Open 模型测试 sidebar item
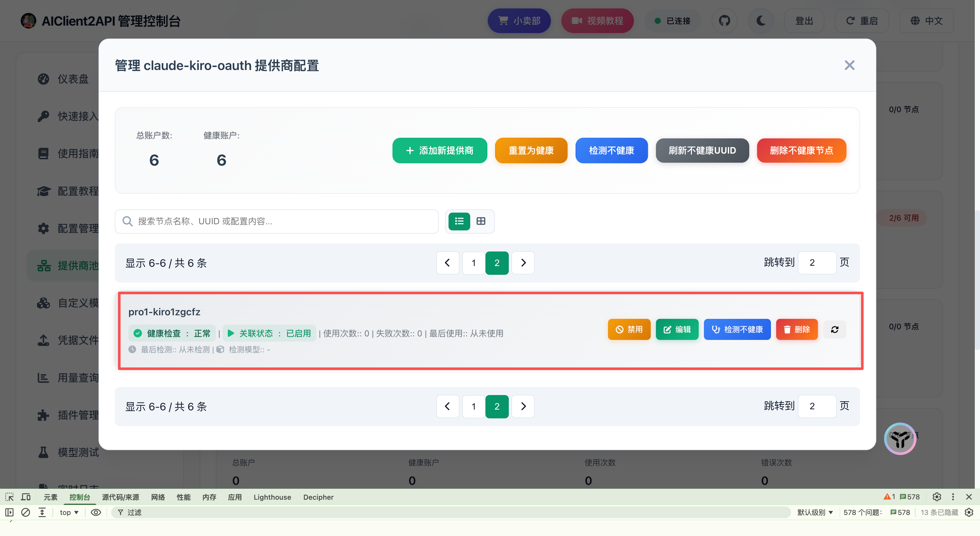 (x=63, y=452)
